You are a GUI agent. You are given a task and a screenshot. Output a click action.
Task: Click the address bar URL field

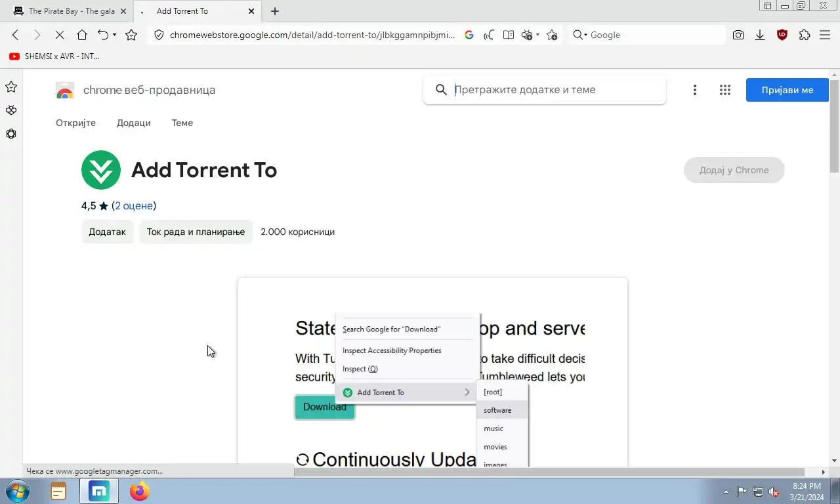tap(312, 35)
